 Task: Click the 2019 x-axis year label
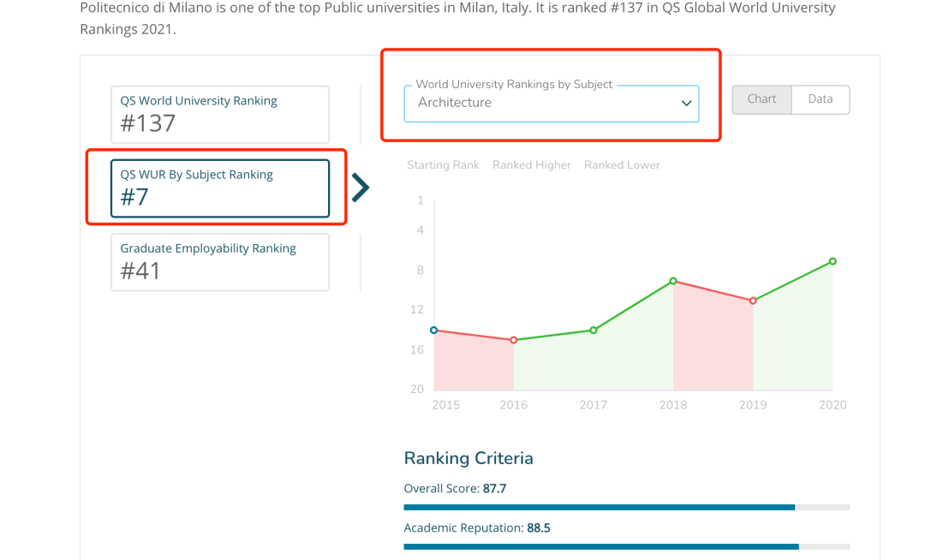pyautogui.click(x=753, y=405)
